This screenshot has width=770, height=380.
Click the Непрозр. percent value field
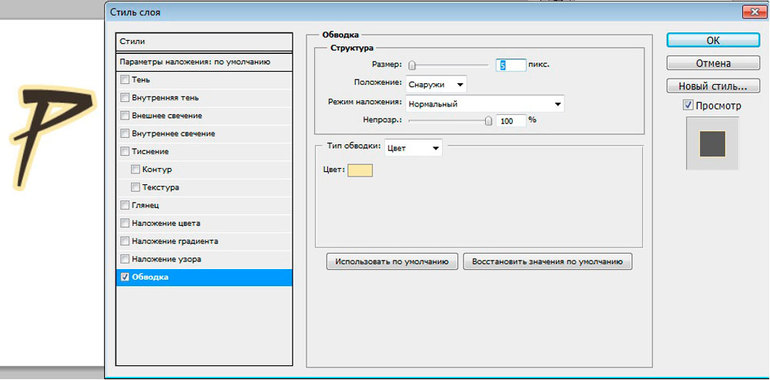tap(511, 120)
